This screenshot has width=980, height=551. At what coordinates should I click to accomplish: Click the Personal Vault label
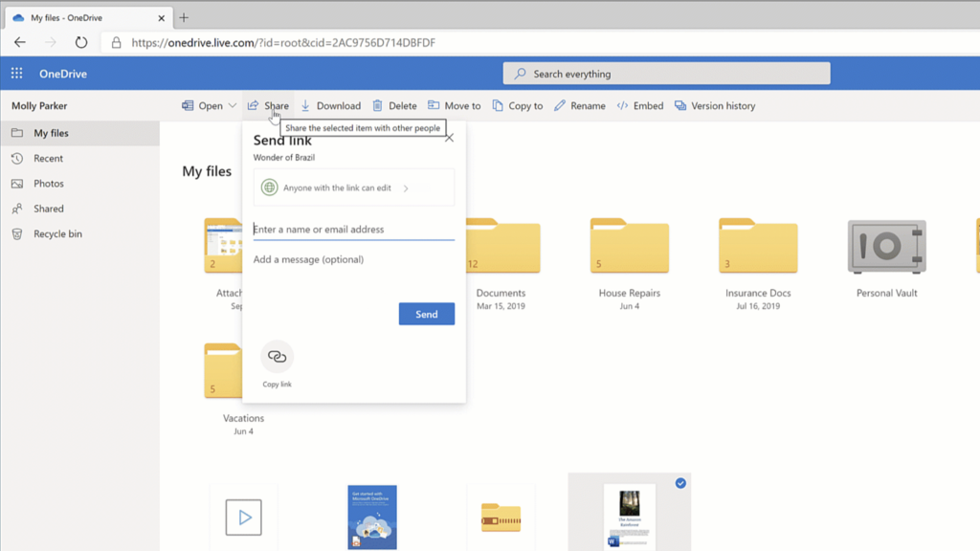pyautogui.click(x=887, y=293)
